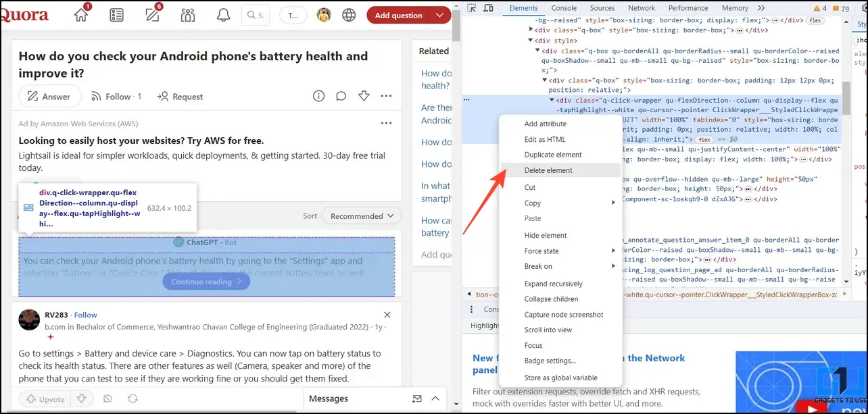Image resolution: width=868 pixels, height=414 pixels.
Task: Compose new message icon in Messages bar
Action: [417, 398]
